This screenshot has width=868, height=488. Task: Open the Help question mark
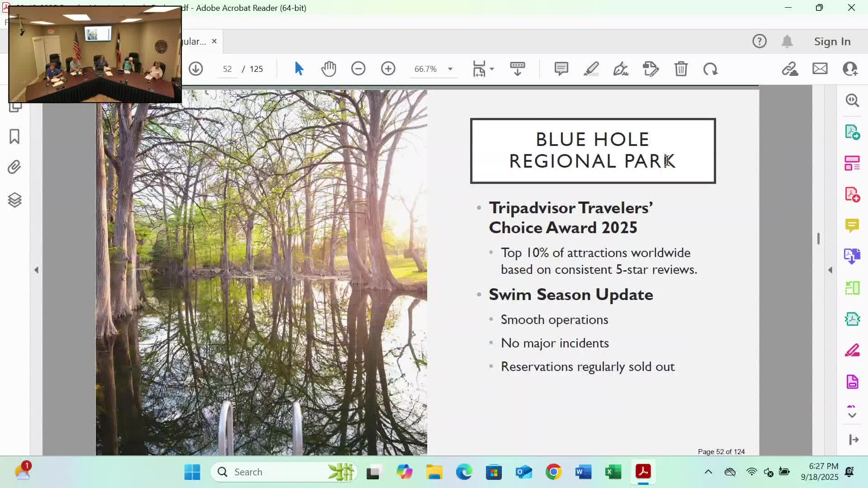(759, 41)
